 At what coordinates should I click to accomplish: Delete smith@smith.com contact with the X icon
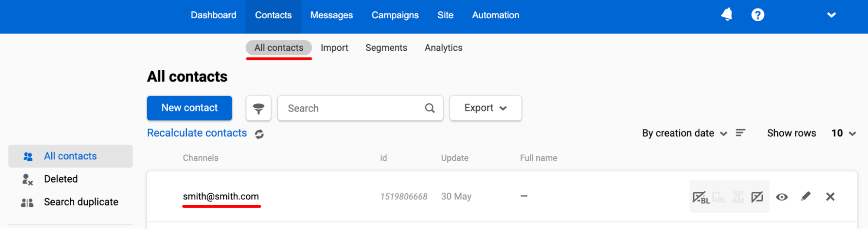[x=830, y=197]
